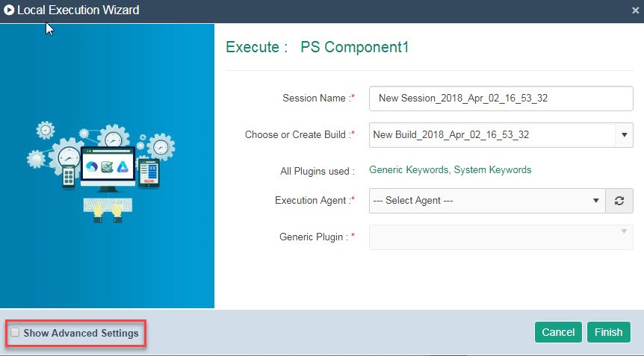
Task: Expand the Generic Plugin dropdown
Action: (501, 237)
